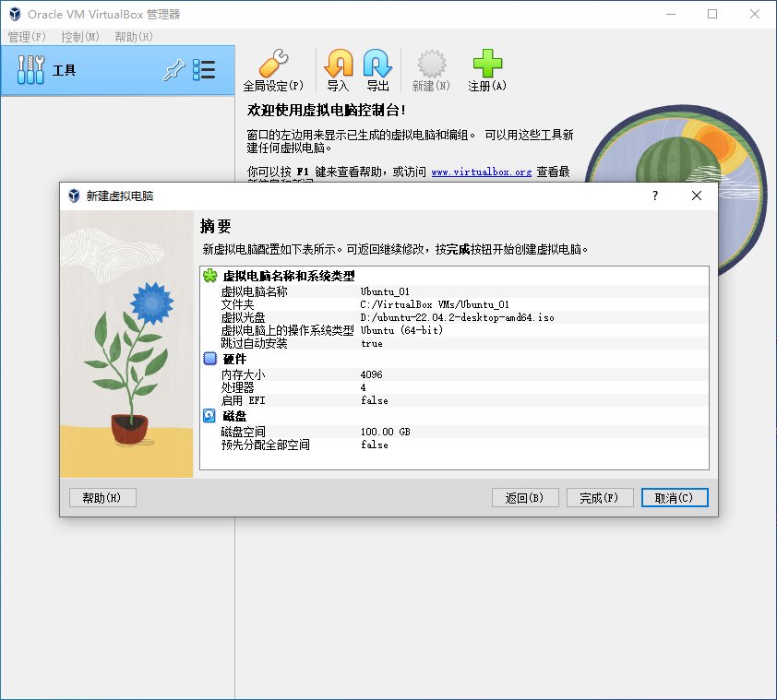The width and height of the screenshot is (777, 700).
Task: Click 完成(F) to create the VM
Action: click(x=600, y=497)
